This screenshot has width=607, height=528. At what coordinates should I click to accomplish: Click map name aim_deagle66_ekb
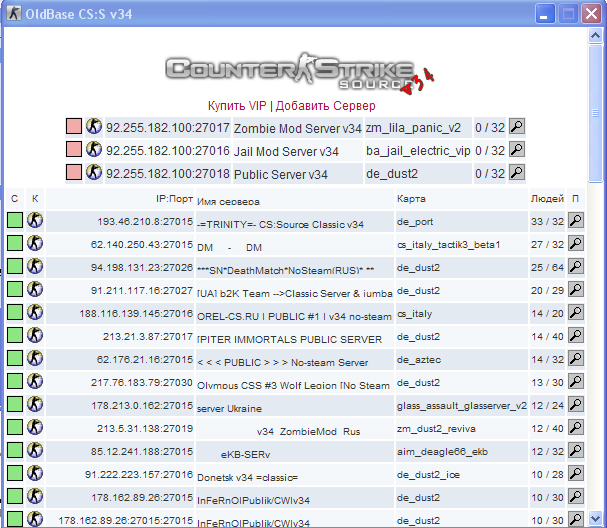(x=442, y=452)
